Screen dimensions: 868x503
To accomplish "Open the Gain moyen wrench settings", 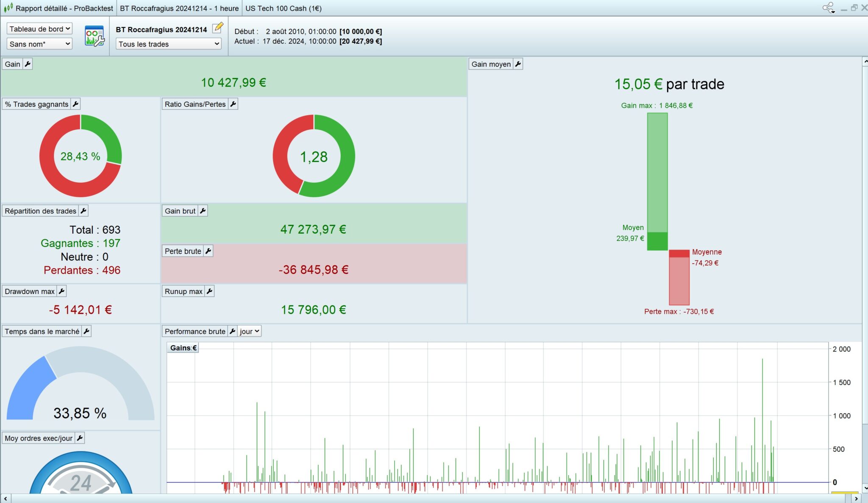I will coord(517,64).
